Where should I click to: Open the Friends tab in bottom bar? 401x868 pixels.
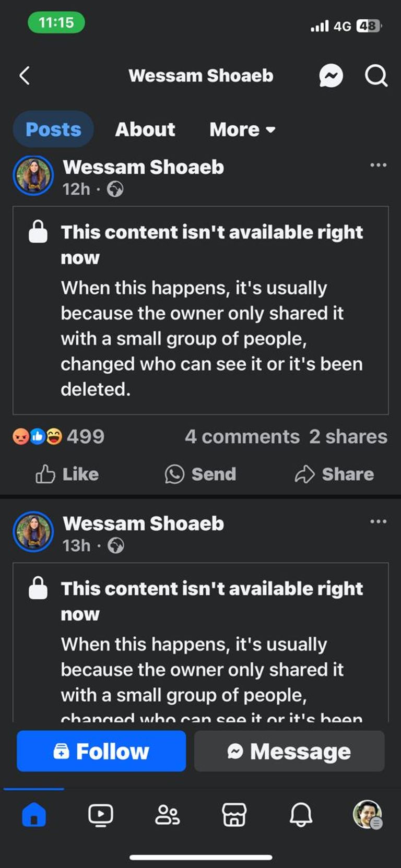pyautogui.click(x=167, y=814)
